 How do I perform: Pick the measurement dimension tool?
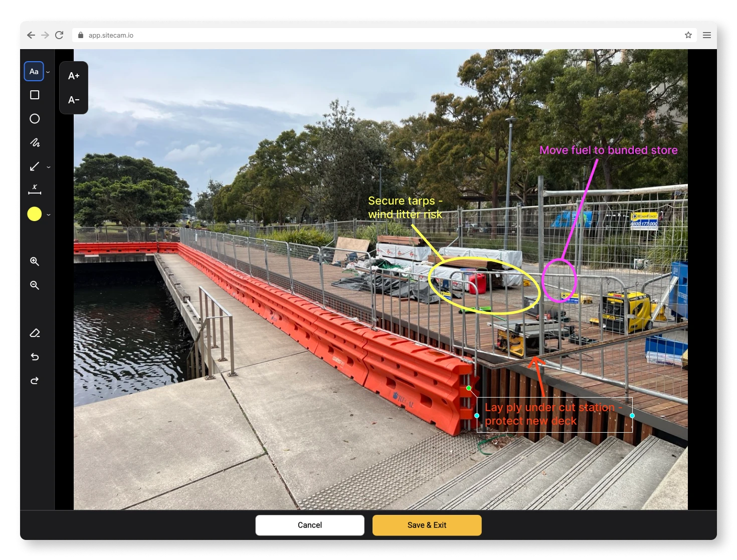tap(35, 190)
